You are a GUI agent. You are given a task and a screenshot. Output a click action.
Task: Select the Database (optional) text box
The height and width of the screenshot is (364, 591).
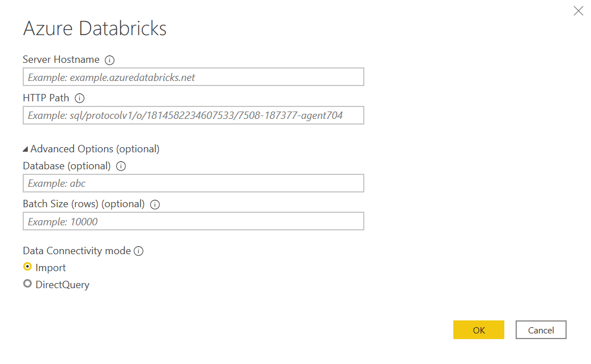pos(193,183)
